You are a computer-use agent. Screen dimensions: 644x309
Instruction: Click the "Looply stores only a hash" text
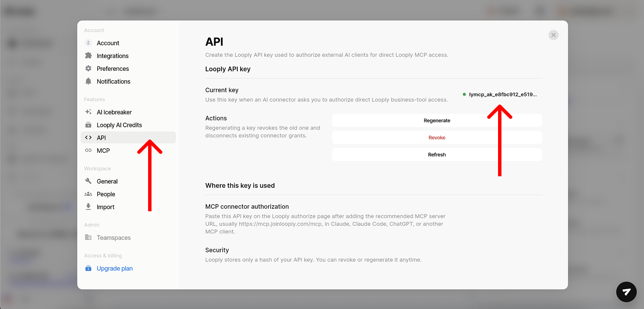[x=313, y=259]
